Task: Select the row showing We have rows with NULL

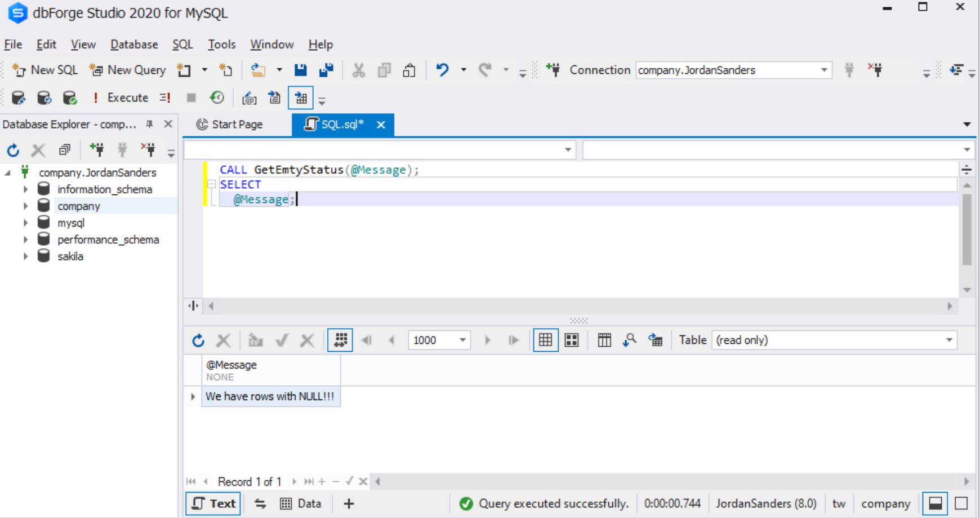Action: (x=270, y=396)
